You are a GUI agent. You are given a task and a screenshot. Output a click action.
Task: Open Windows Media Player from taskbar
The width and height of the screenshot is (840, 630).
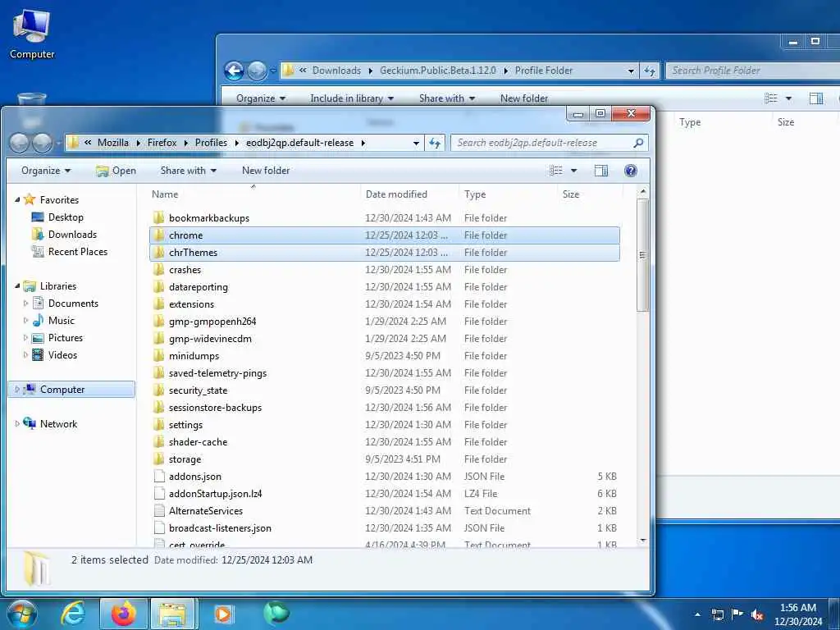223,614
